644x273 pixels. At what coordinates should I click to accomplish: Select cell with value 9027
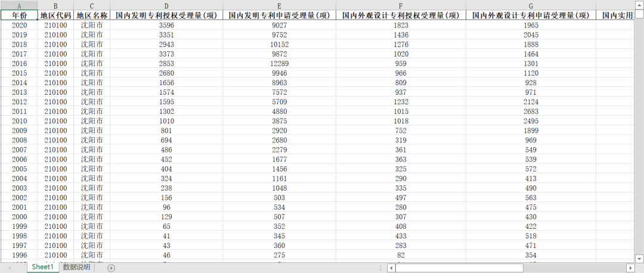pos(279,25)
